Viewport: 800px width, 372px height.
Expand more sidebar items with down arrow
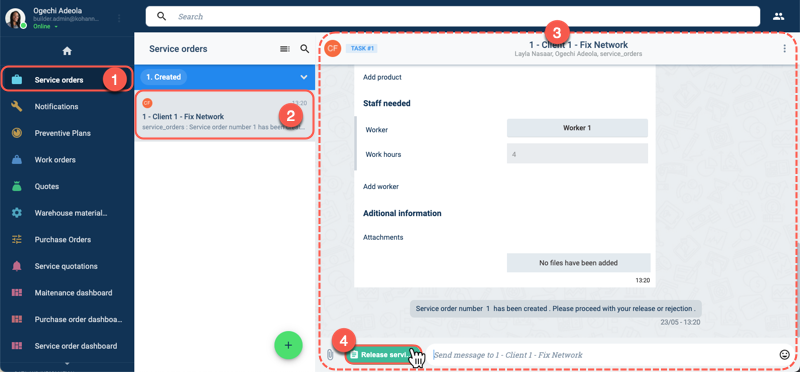point(67,364)
